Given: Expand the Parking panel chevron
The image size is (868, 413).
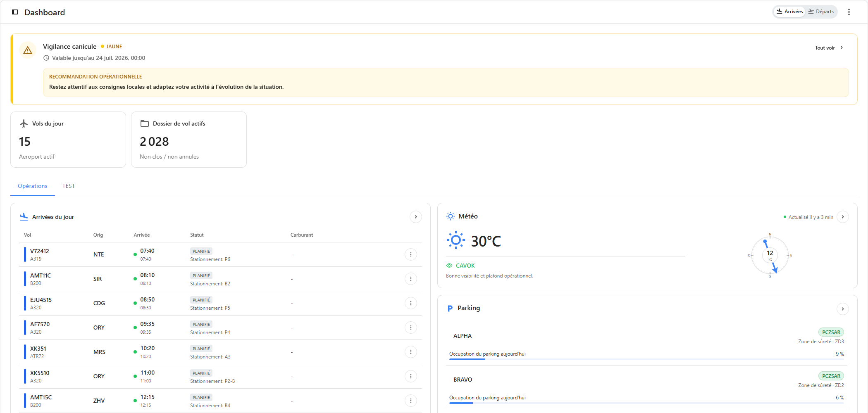Looking at the screenshot, I should click(843, 309).
